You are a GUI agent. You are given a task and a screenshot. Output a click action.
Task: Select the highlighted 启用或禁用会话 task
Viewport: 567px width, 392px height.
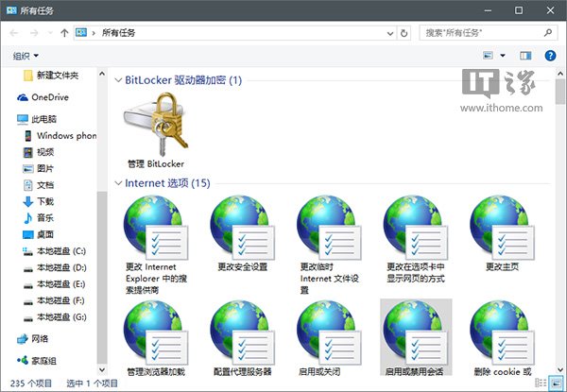pyautogui.click(x=416, y=338)
